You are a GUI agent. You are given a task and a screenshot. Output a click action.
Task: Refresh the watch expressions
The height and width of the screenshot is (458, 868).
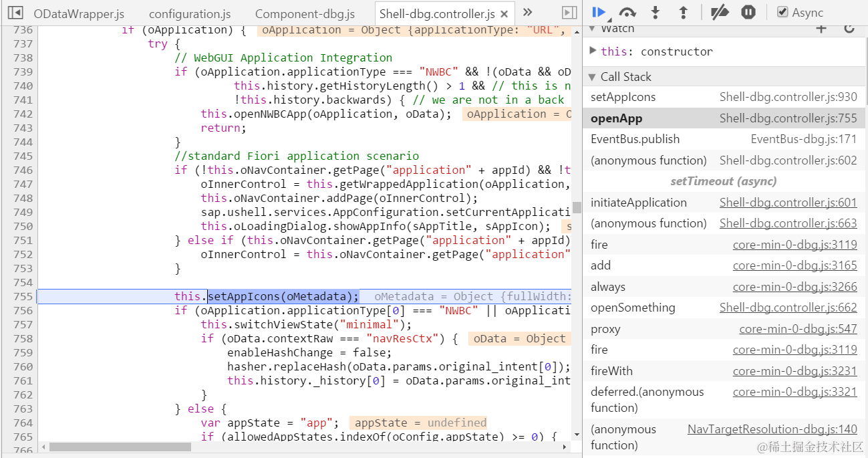click(x=849, y=28)
